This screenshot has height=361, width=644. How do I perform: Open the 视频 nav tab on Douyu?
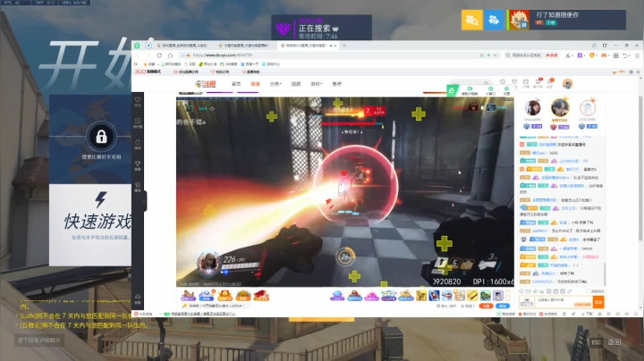click(x=296, y=84)
